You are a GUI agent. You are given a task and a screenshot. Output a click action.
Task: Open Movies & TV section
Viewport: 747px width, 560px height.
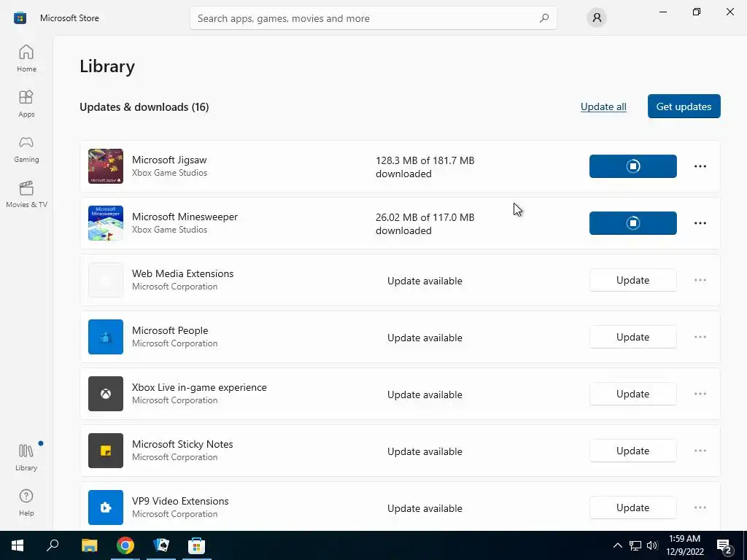tap(26, 194)
